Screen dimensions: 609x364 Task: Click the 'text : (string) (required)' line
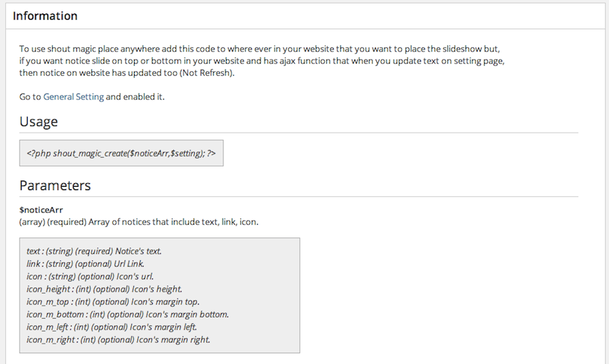pos(94,251)
